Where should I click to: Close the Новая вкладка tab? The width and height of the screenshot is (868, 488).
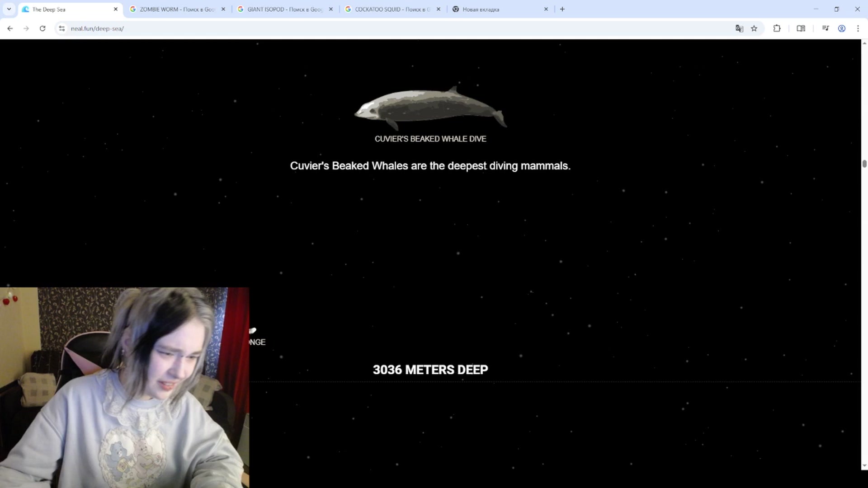[546, 9]
